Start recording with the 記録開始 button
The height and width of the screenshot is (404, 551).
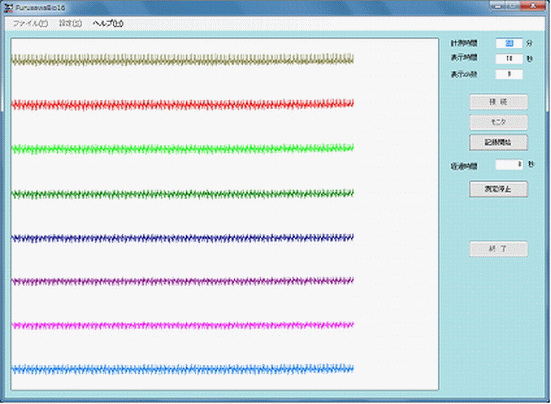[498, 142]
